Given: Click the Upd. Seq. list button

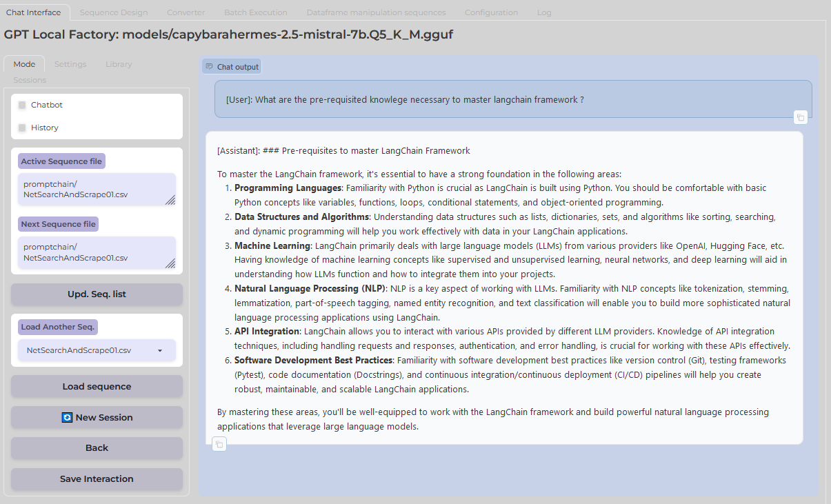Looking at the screenshot, I should 97,294.
